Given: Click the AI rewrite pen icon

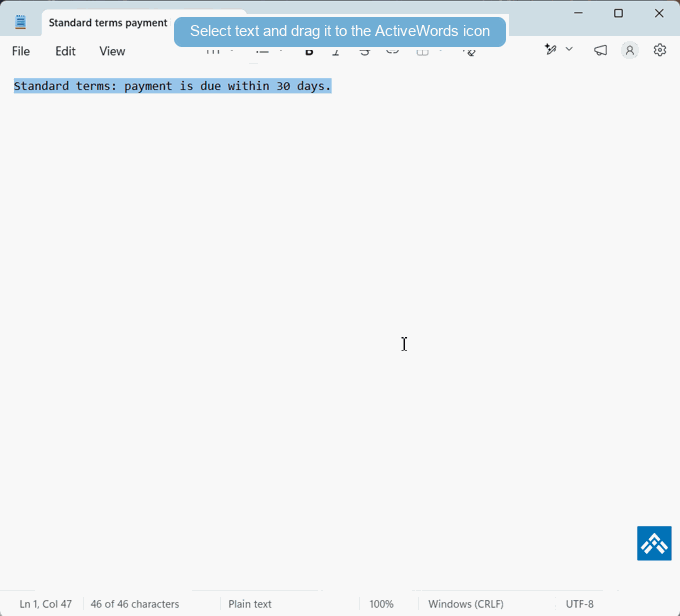Looking at the screenshot, I should [551, 49].
